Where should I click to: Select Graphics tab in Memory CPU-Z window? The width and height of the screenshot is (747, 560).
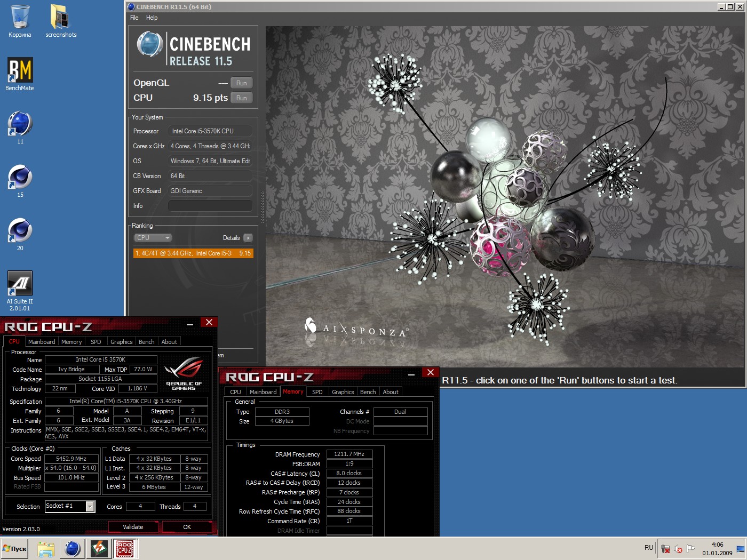click(343, 392)
